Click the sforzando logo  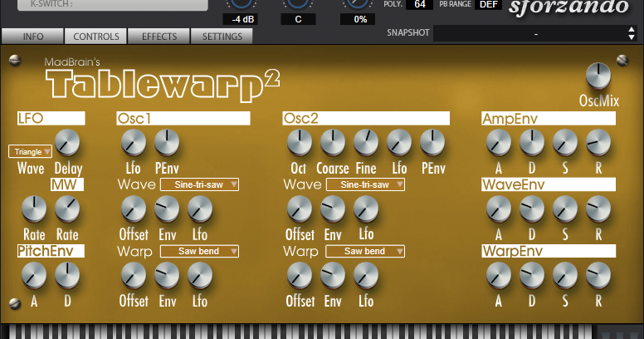(568, 7)
